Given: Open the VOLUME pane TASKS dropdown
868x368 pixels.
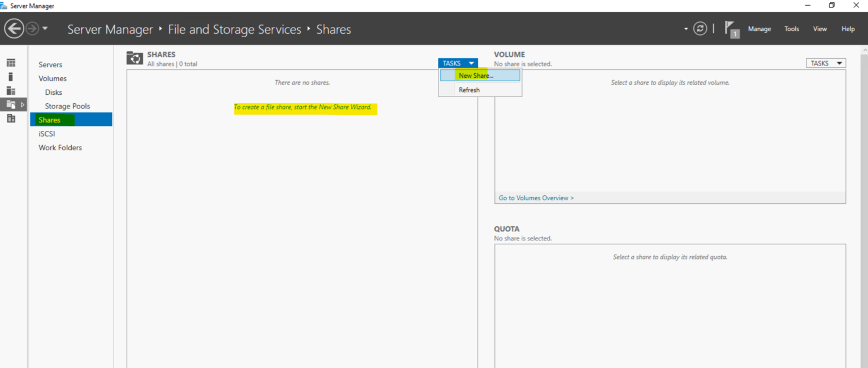Looking at the screenshot, I should pyautogui.click(x=826, y=63).
